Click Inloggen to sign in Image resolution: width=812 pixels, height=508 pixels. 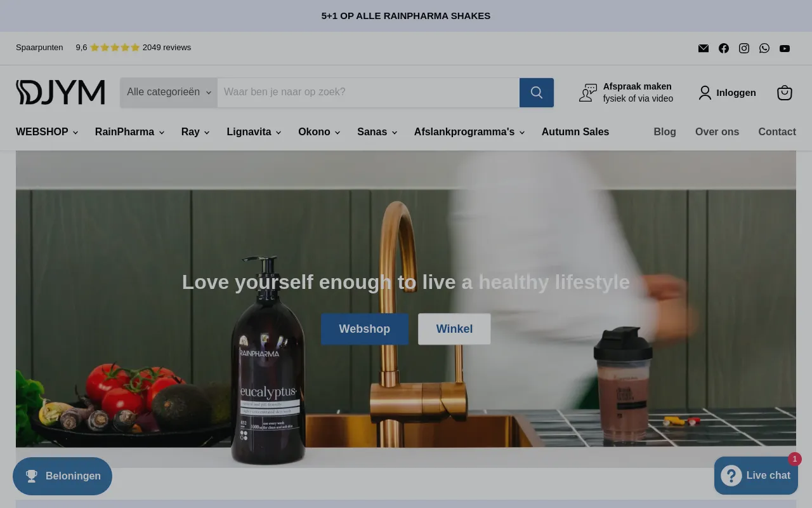pyautogui.click(x=727, y=93)
